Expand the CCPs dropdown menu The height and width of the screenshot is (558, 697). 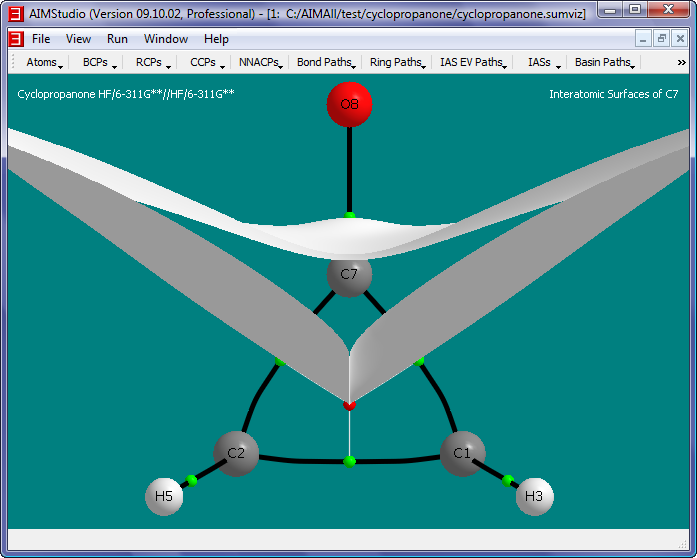(x=206, y=62)
